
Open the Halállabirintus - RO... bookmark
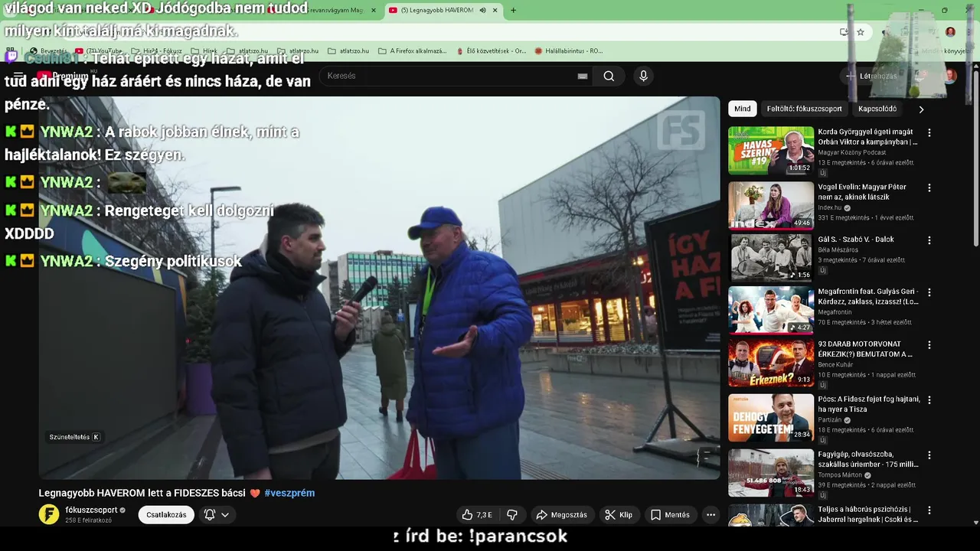click(568, 51)
